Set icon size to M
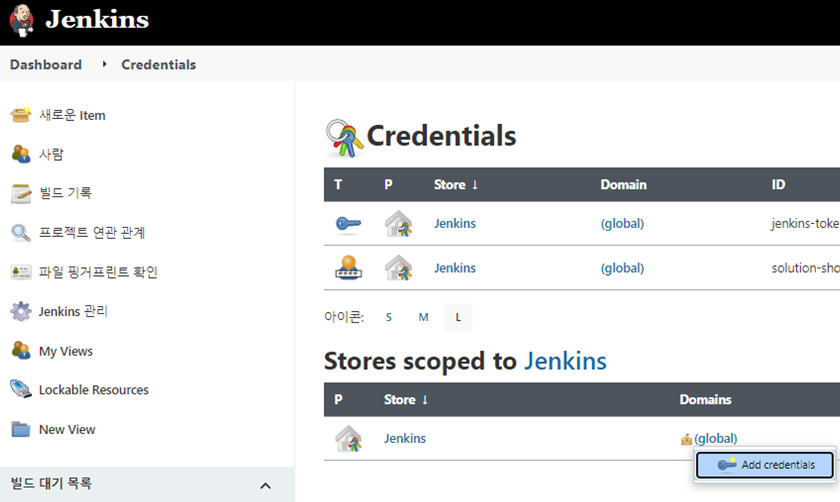 [x=423, y=317]
